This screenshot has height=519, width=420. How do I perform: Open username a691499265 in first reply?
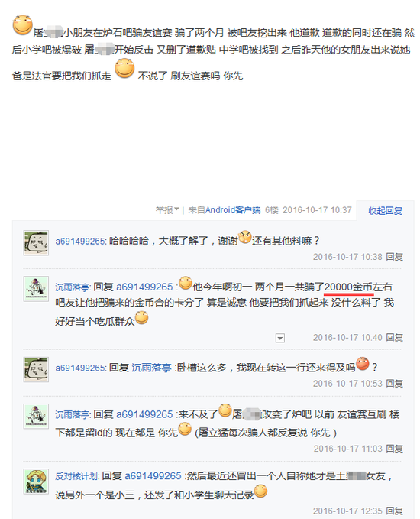[81, 241]
